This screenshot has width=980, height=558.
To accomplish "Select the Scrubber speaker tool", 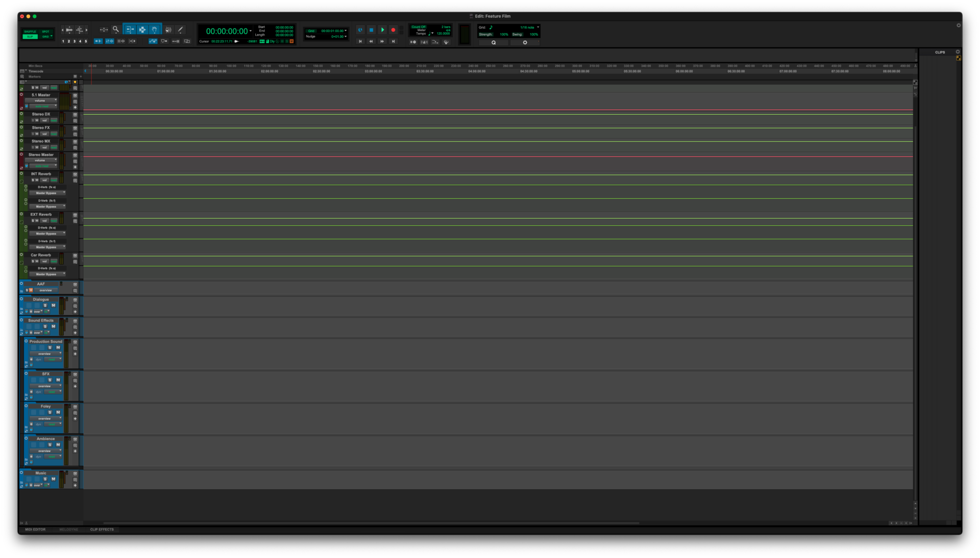I will 168,30.
